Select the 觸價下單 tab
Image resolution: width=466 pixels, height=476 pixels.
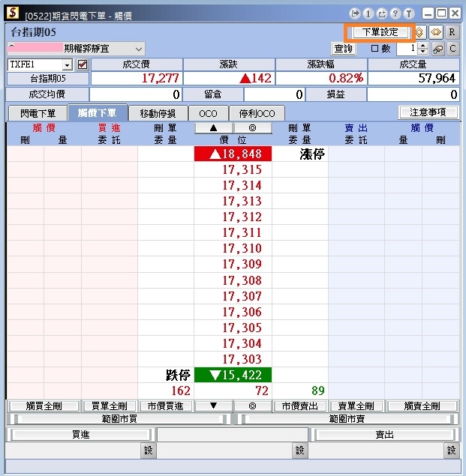pyautogui.click(x=98, y=113)
